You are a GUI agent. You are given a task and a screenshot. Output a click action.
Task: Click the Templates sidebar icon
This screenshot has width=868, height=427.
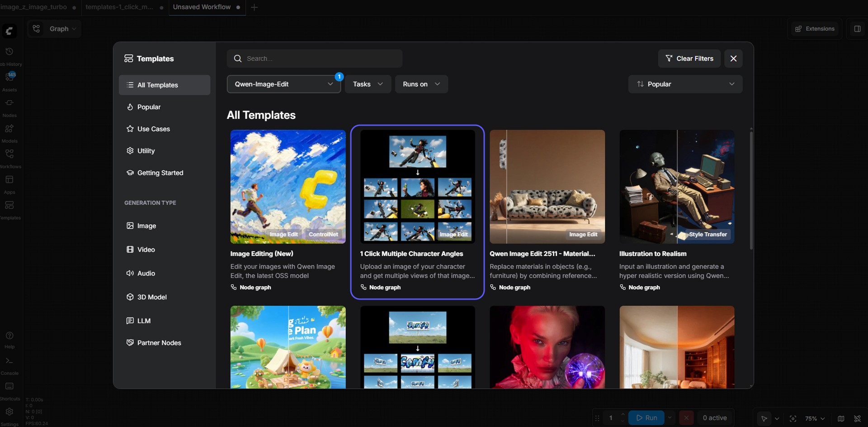coord(9,206)
